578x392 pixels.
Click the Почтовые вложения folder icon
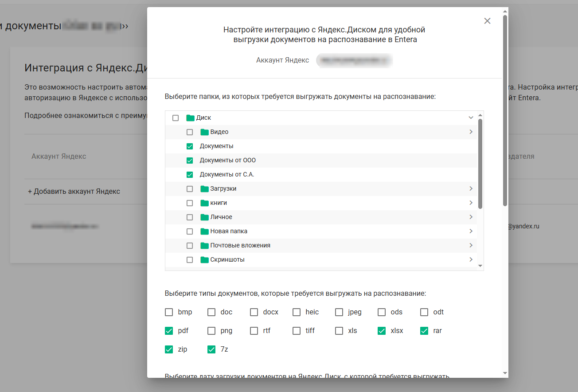click(x=204, y=246)
